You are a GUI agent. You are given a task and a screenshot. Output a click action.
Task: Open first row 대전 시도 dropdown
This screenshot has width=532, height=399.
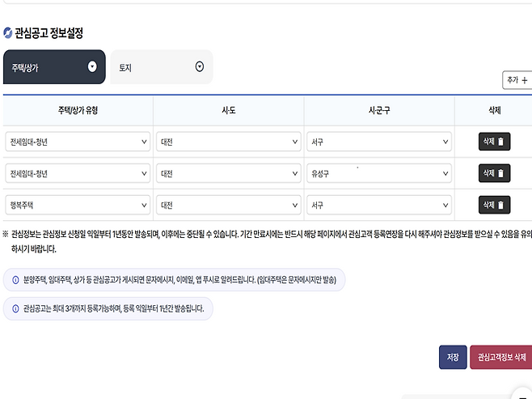pos(228,142)
